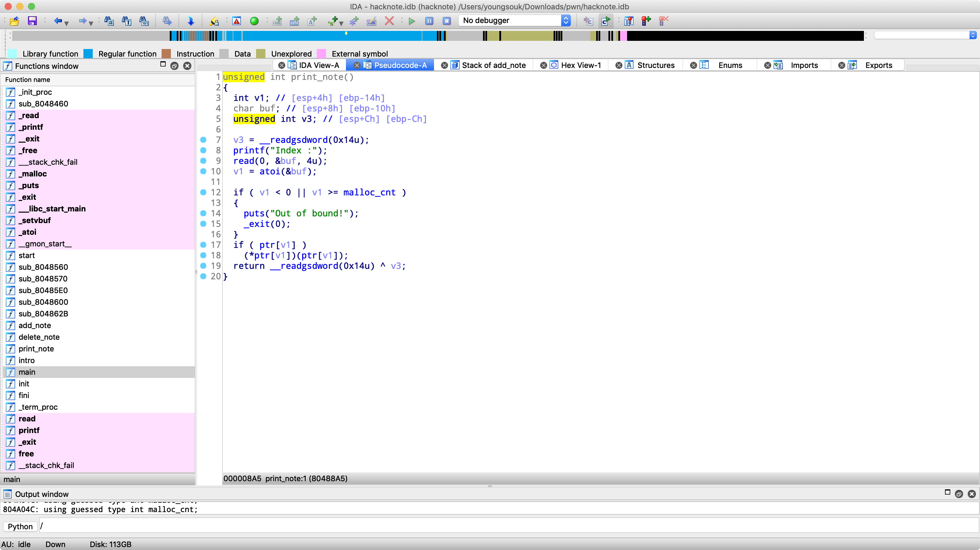The height and width of the screenshot is (550, 980).
Task: Save the database with the floppy icon
Action: coord(32,21)
